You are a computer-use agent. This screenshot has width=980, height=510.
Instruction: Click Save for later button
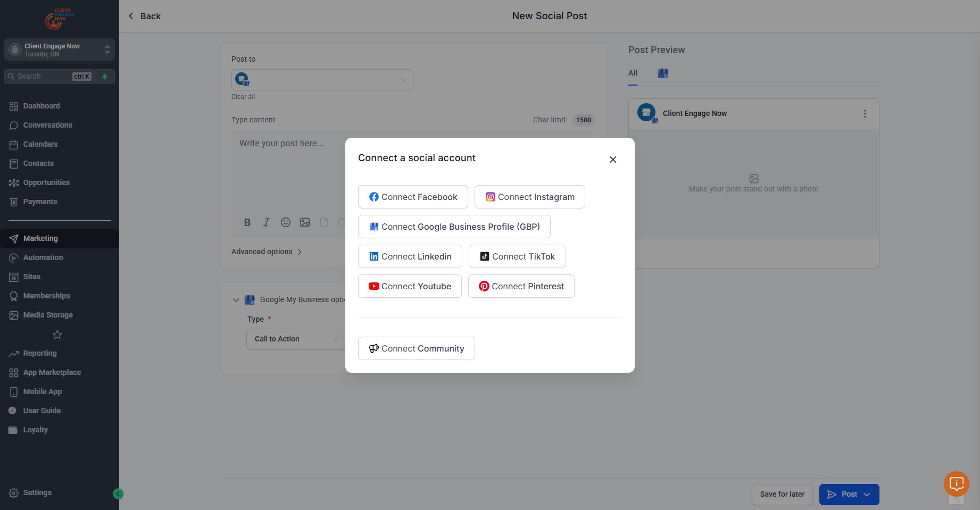(782, 495)
